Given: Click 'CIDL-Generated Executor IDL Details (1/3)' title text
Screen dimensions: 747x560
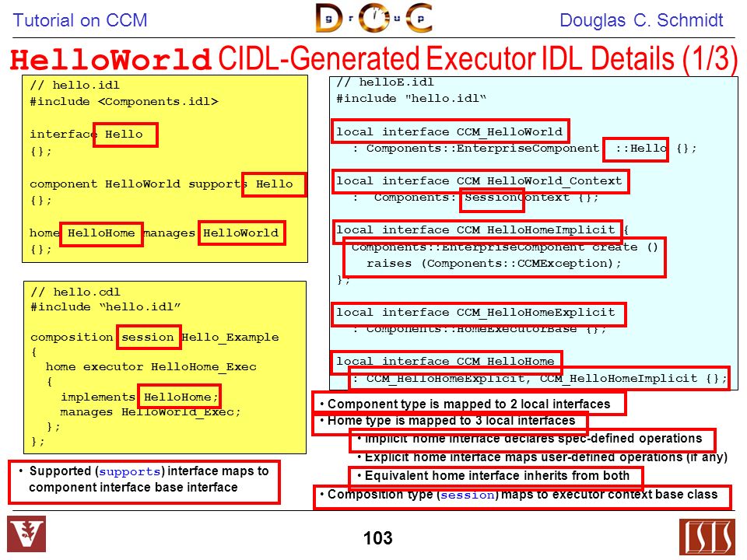Looking at the screenshot, I should click(479, 58).
